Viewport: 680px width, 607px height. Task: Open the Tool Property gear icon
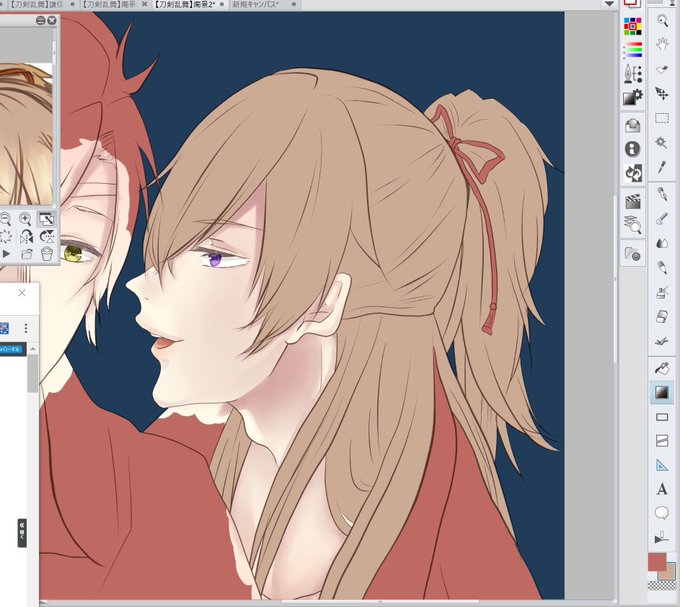633,98
